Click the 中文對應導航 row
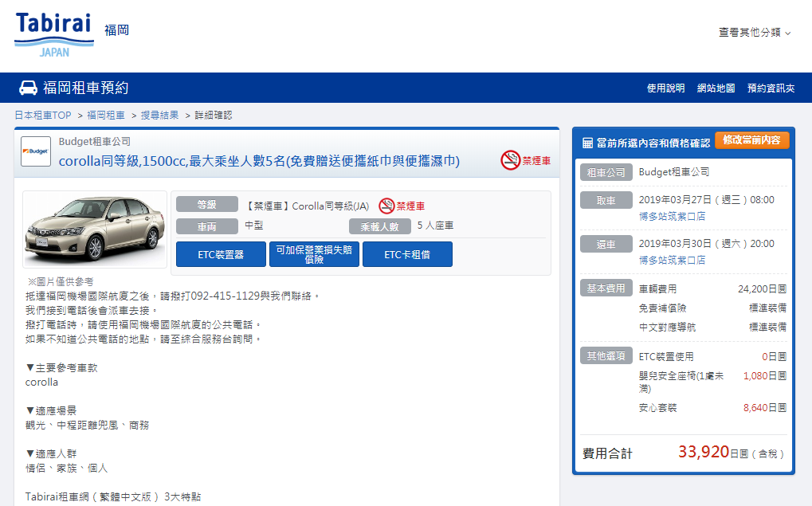Viewport: 812px width, 506px height. (712, 328)
